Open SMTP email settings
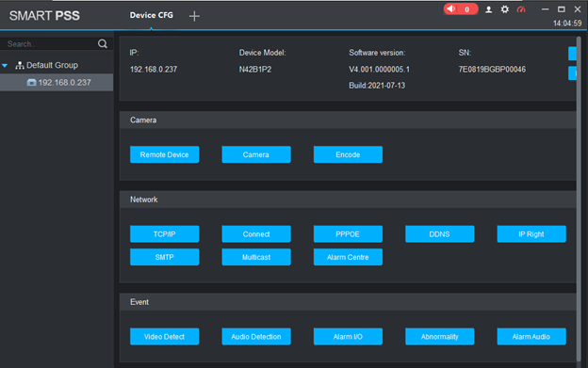588x368 pixels. point(164,257)
